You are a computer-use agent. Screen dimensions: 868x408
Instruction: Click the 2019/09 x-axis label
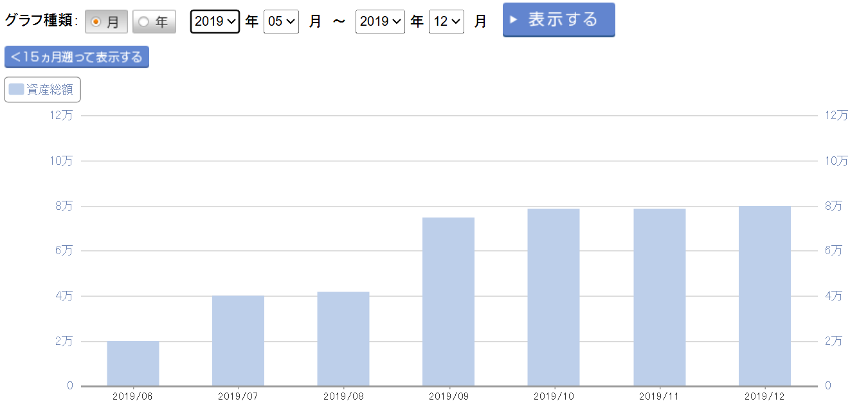point(448,396)
